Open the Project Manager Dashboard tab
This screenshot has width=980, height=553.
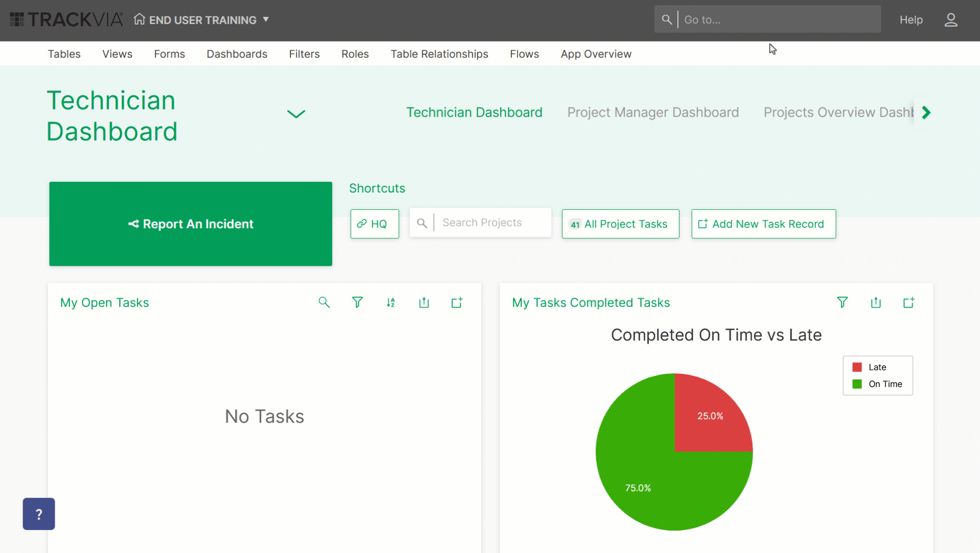click(653, 112)
